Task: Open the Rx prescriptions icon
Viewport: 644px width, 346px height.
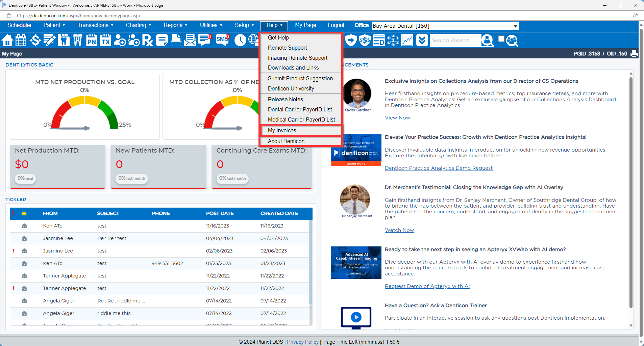Action: [x=148, y=41]
